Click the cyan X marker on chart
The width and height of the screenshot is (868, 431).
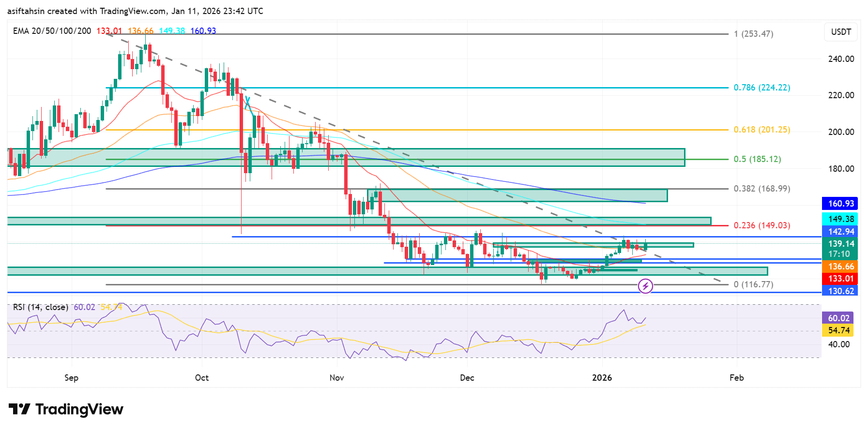(x=247, y=102)
